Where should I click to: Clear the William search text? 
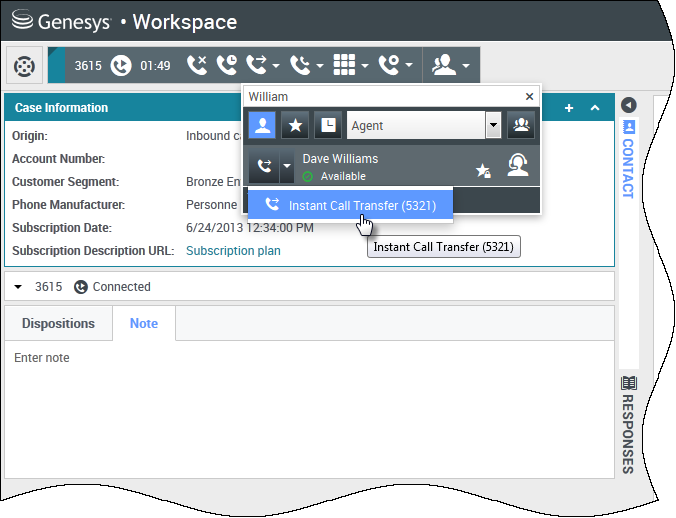pyautogui.click(x=529, y=97)
